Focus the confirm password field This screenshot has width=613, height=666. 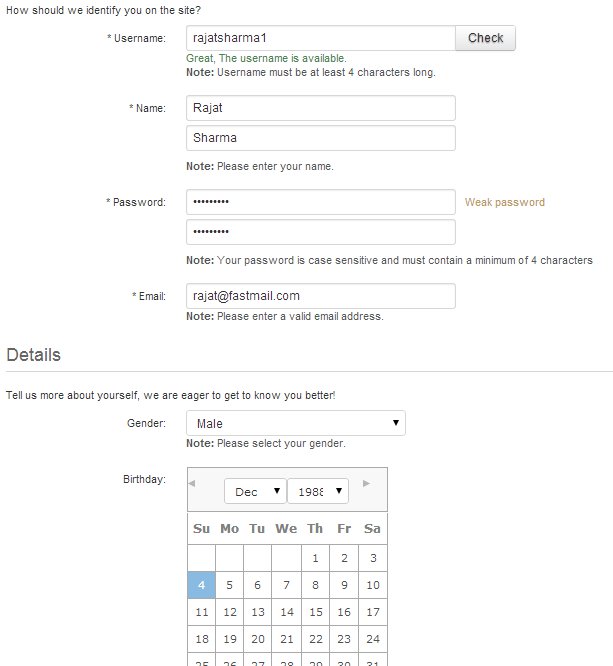pos(320,232)
